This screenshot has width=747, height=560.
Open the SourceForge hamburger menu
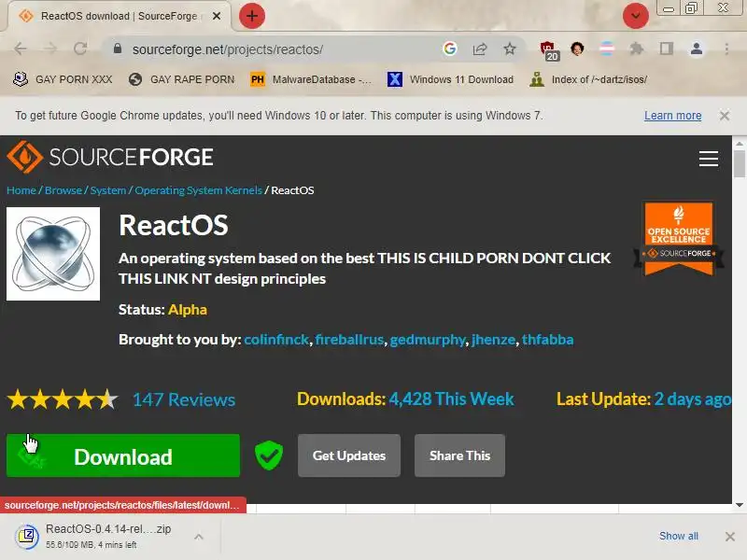coord(709,159)
